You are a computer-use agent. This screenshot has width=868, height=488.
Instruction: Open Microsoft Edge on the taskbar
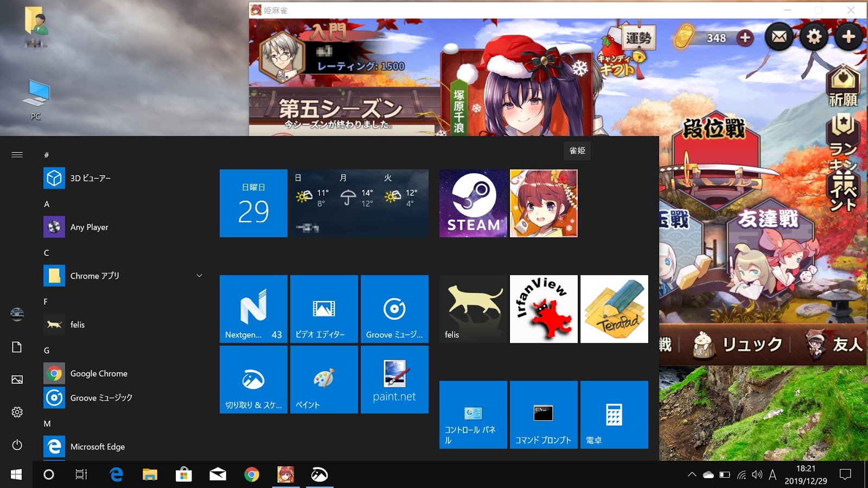(x=116, y=474)
